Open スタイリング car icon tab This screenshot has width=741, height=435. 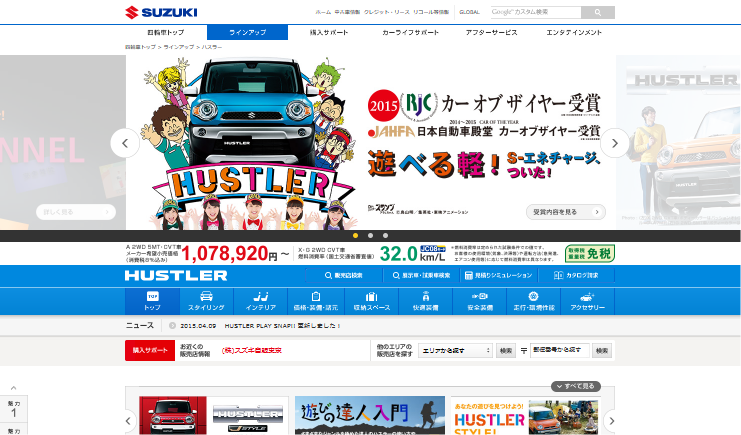pyautogui.click(x=207, y=301)
